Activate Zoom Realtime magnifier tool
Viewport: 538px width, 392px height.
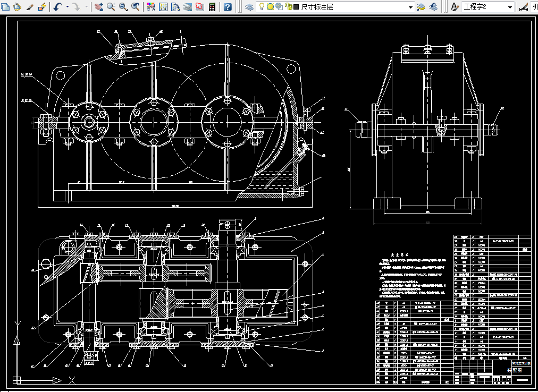coord(111,7)
